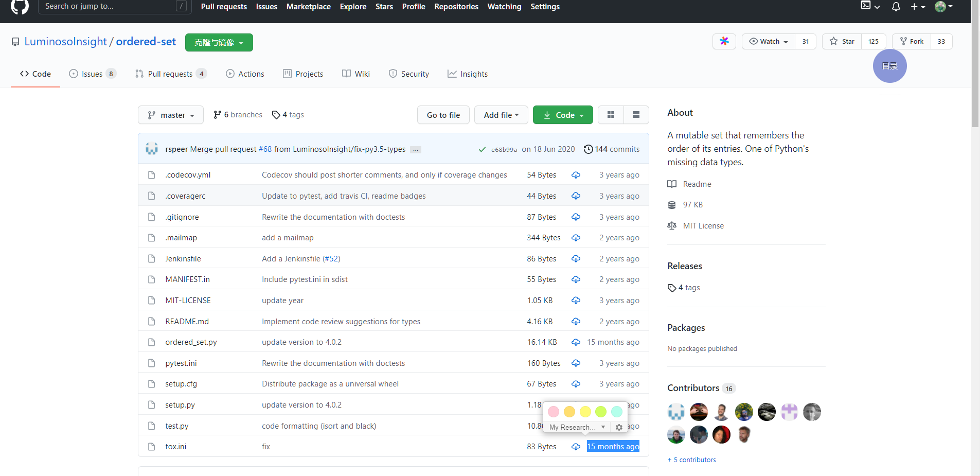The width and height of the screenshot is (980, 476).
Task: Open the GitHub home logo
Action: 20,6
